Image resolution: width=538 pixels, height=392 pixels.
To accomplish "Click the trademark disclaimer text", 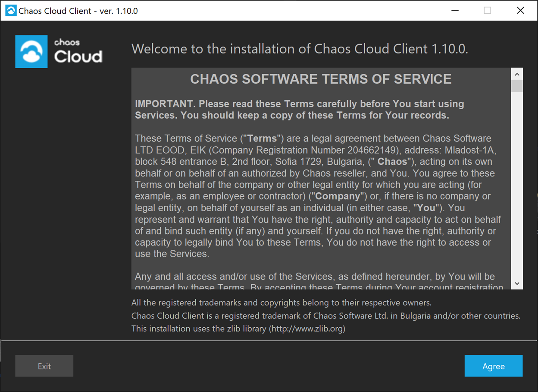I will pos(281,303).
